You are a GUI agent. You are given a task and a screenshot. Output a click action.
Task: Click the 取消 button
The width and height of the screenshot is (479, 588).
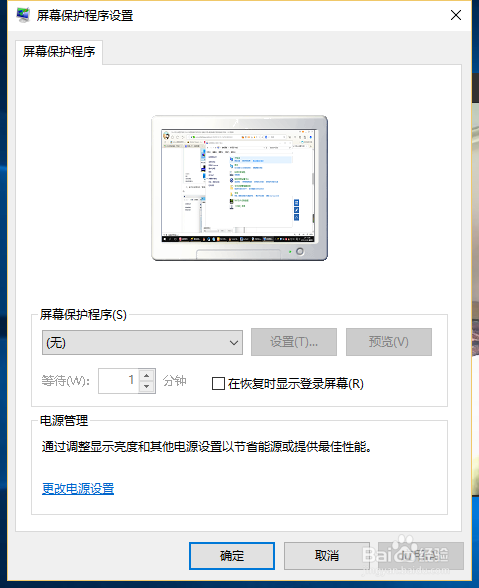(327, 556)
